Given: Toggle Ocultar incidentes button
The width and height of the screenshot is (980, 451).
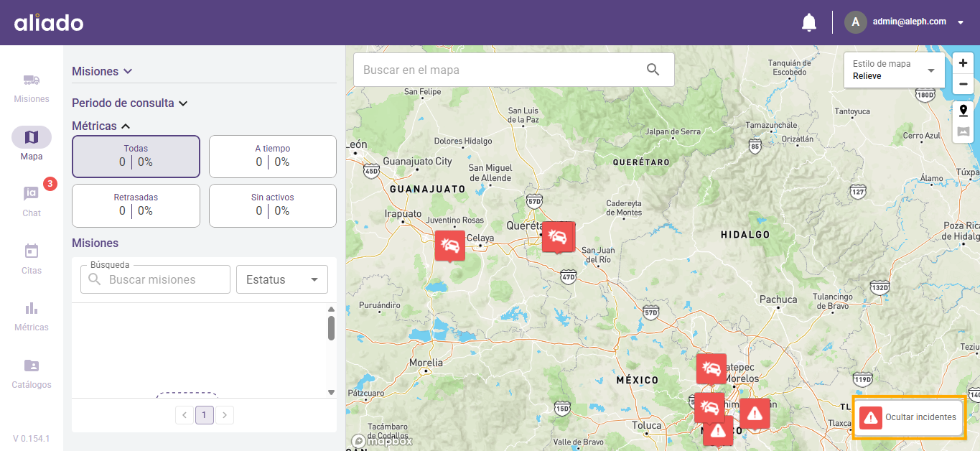Looking at the screenshot, I should point(909,417).
